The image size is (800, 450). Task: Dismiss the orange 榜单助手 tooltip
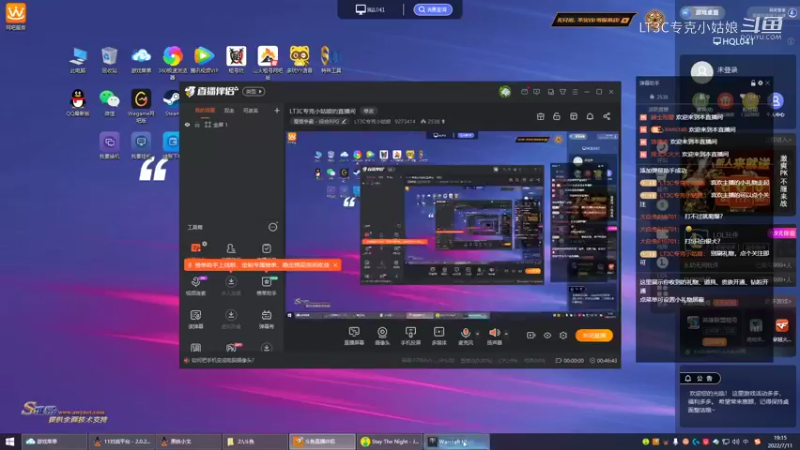point(335,265)
